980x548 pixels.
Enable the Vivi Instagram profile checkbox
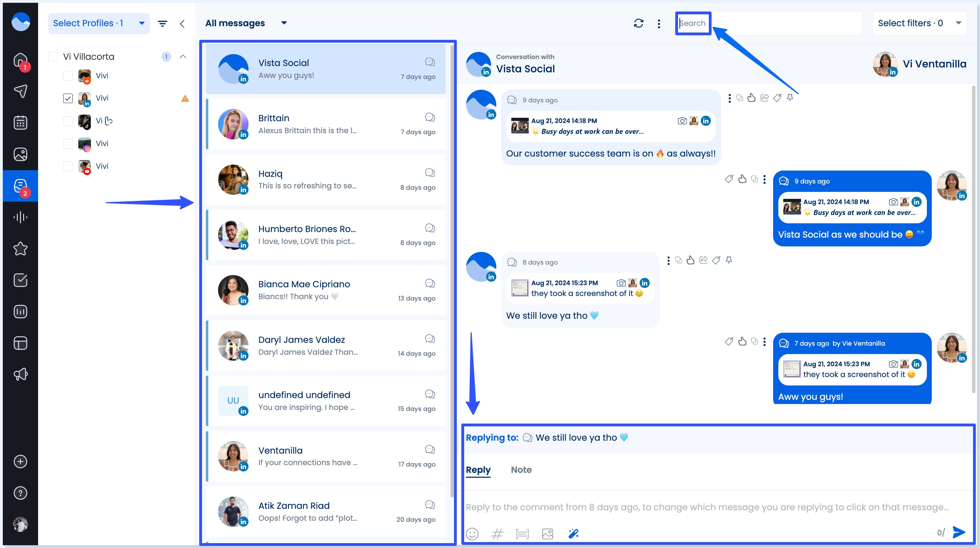pyautogui.click(x=68, y=143)
